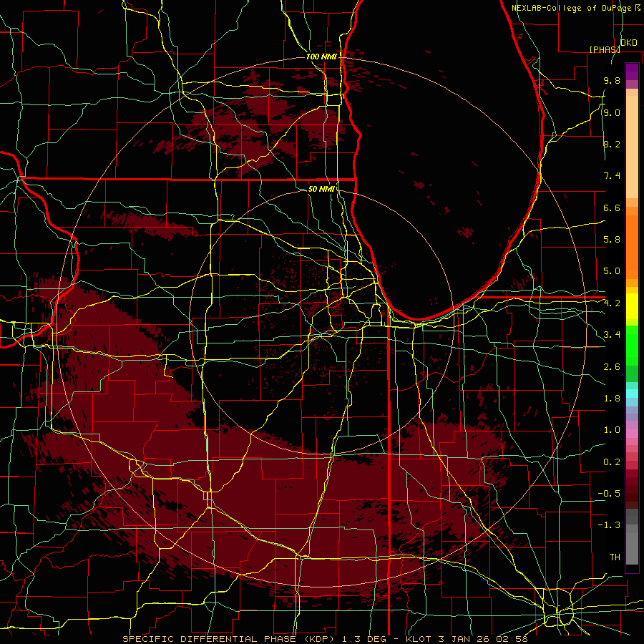
Task: Pick the bright green color bar segment
Action: [632, 345]
